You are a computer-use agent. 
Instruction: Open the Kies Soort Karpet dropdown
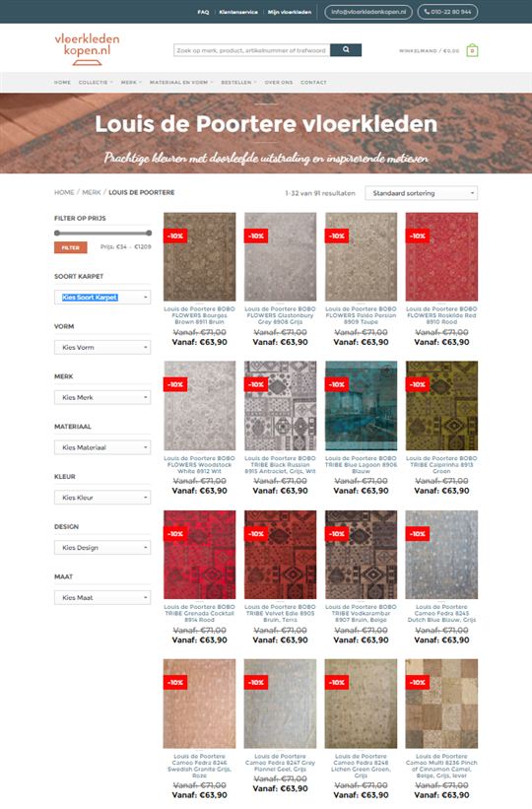[102, 298]
